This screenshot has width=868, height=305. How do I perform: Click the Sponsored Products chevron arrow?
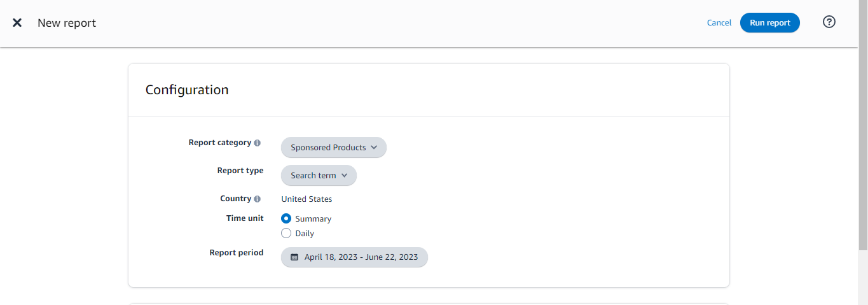coord(374,148)
